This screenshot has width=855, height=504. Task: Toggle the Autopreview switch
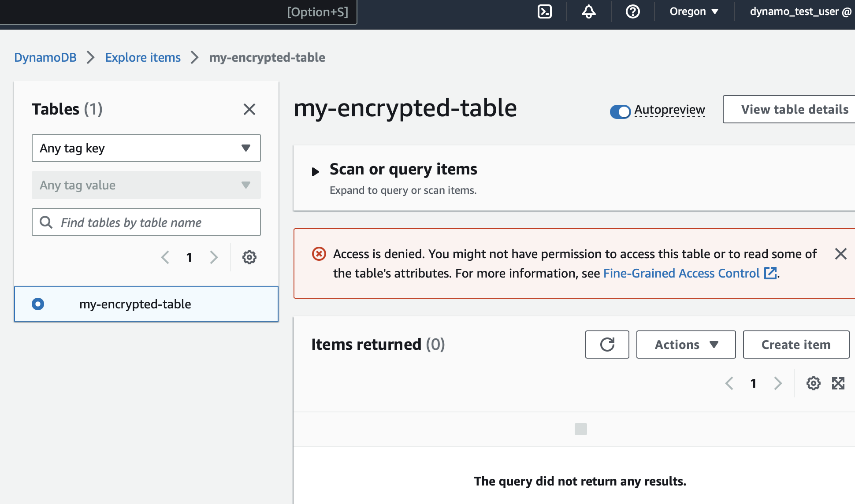(620, 111)
